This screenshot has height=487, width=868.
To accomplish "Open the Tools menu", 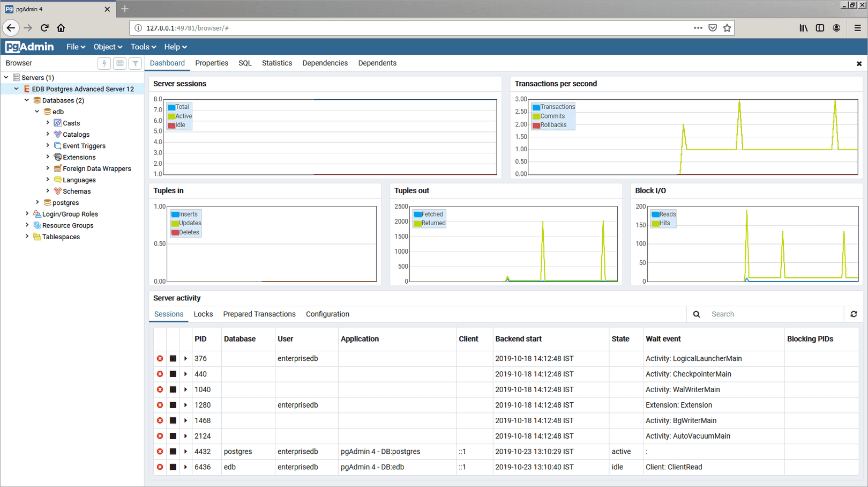I will point(143,47).
